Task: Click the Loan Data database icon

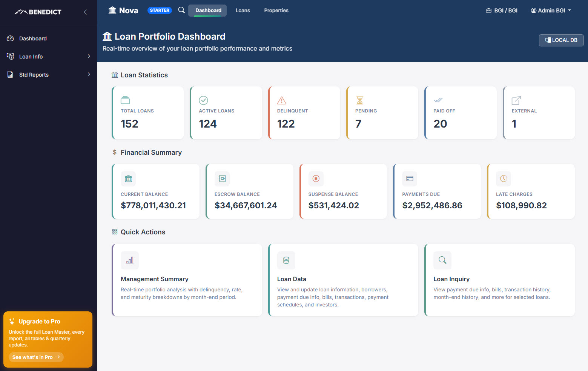Action: 286,260
